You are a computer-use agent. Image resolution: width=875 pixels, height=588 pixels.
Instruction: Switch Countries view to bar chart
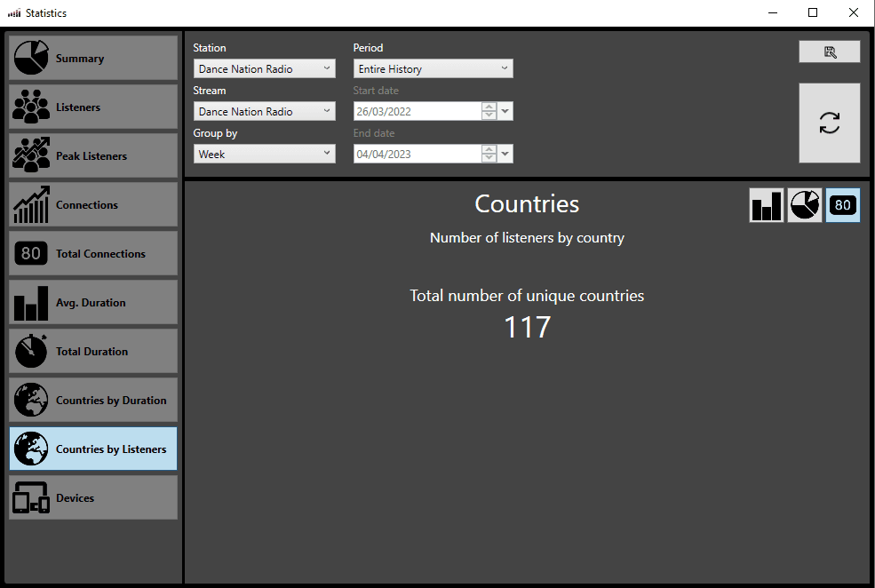coord(767,205)
